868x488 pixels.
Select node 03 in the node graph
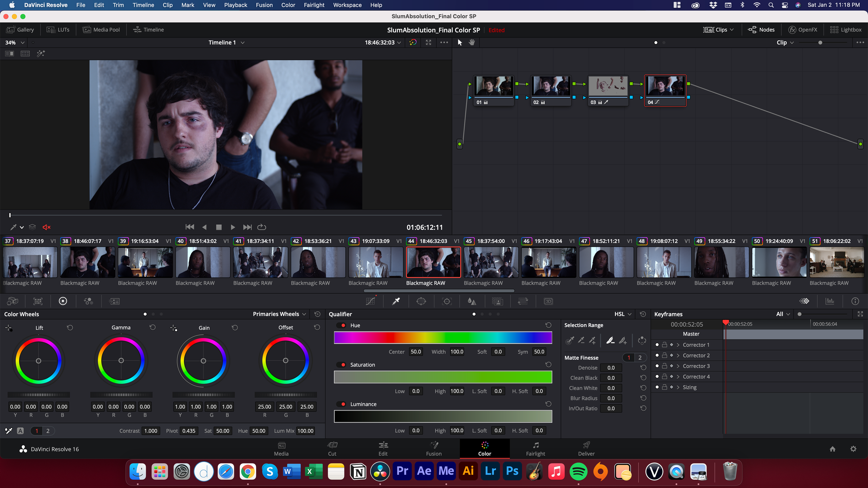608,90
